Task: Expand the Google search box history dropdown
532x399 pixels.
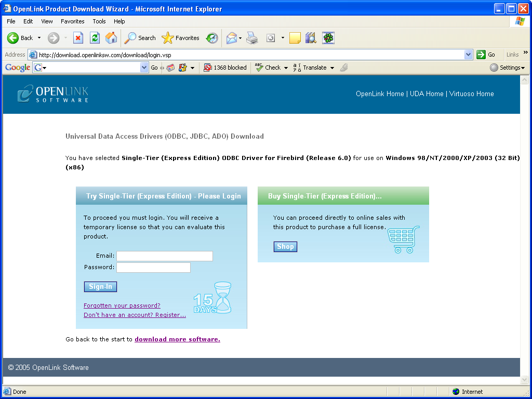Action: coord(144,68)
